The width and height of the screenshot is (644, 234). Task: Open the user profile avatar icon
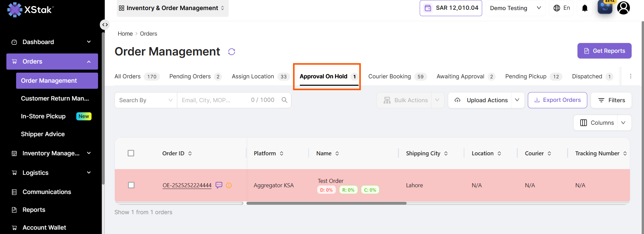pos(624,8)
